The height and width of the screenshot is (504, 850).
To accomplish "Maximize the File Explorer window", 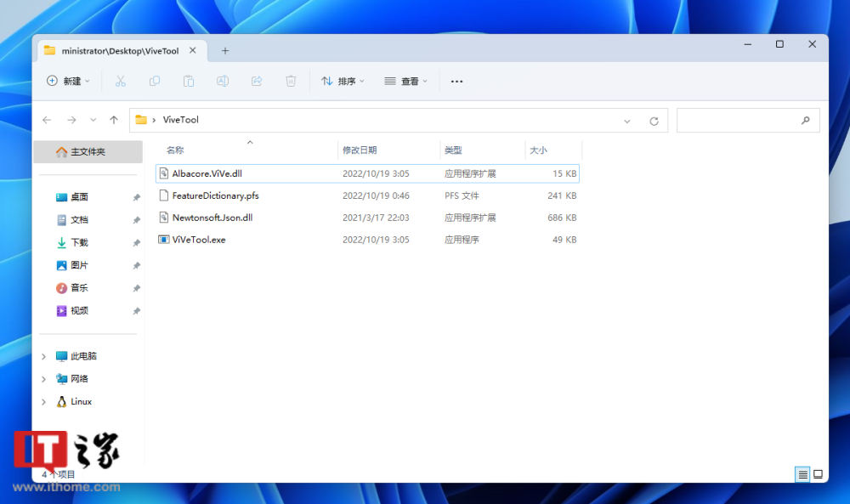I will tap(779, 44).
